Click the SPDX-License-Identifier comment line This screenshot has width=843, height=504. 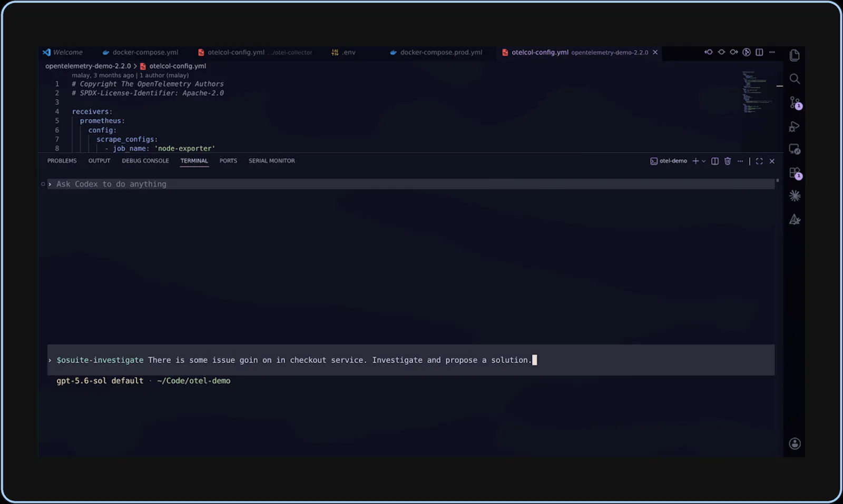pos(148,93)
